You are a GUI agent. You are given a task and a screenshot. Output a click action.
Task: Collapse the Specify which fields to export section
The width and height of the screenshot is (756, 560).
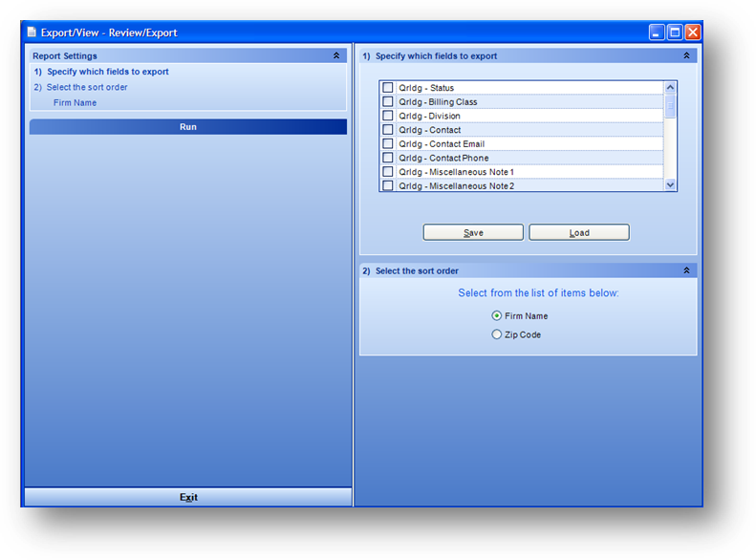point(686,56)
